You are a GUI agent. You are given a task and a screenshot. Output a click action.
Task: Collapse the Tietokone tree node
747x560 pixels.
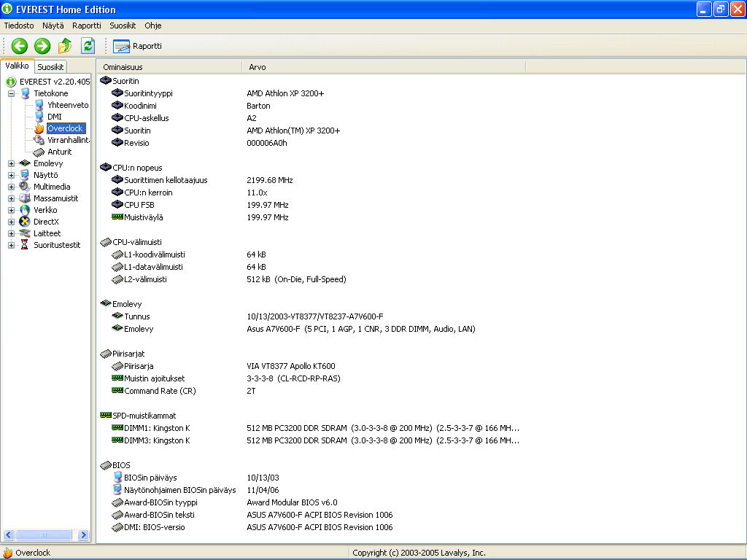tap(11, 94)
